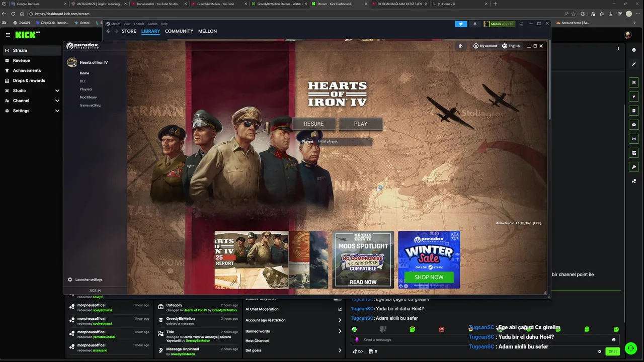Select Playsets in the launcher sidebar
Image resolution: width=644 pixels, height=362 pixels.
pos(86,89)
